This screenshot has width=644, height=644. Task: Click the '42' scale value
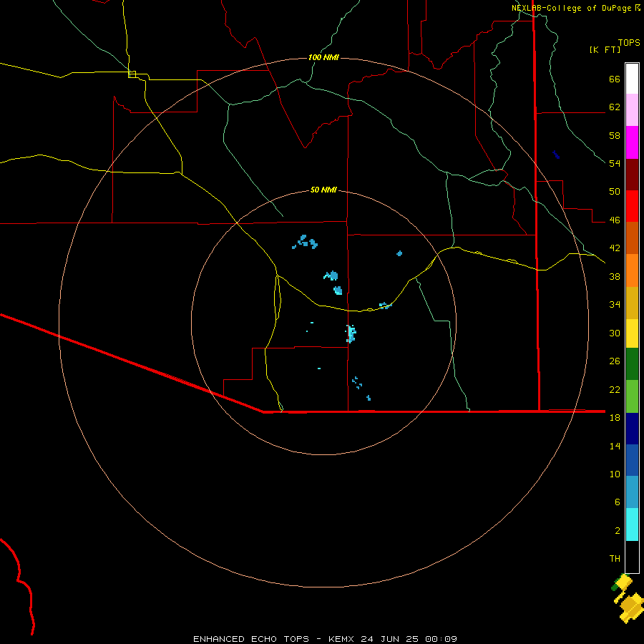pyautogui.click(x=615, y=248)
